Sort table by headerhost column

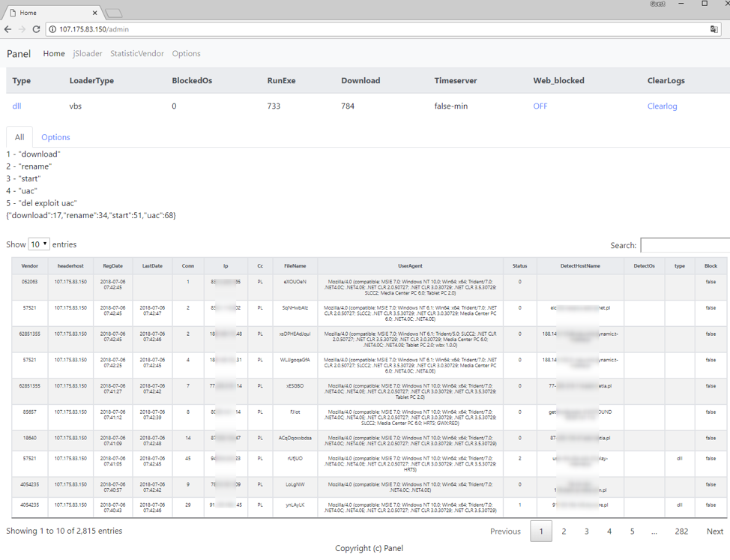click(70, 266)
